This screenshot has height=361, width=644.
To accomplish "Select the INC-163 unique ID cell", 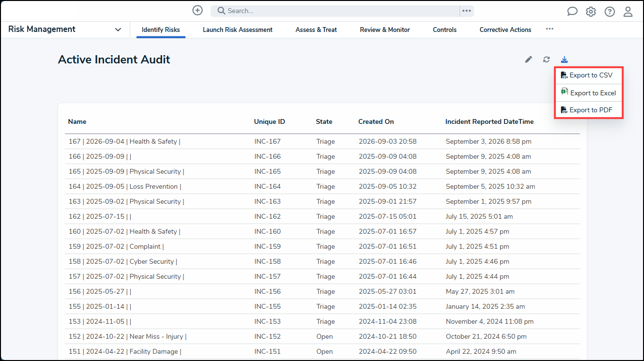I will coord(267,201).
